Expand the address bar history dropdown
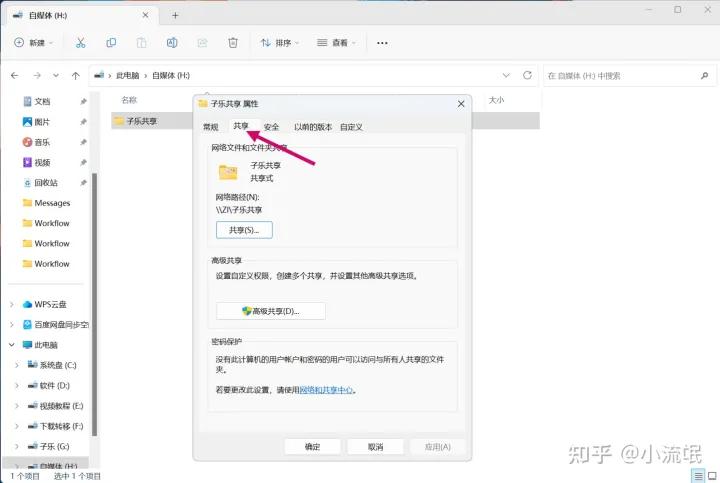 click(506, 75)
